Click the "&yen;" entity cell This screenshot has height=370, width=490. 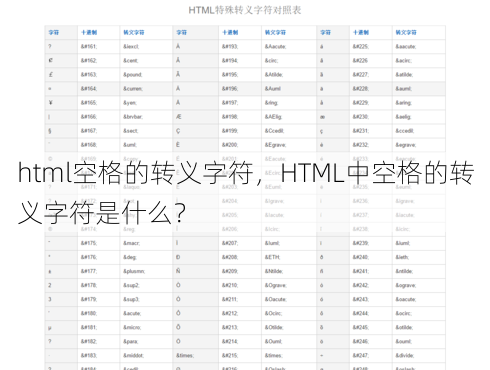point(146,103)
